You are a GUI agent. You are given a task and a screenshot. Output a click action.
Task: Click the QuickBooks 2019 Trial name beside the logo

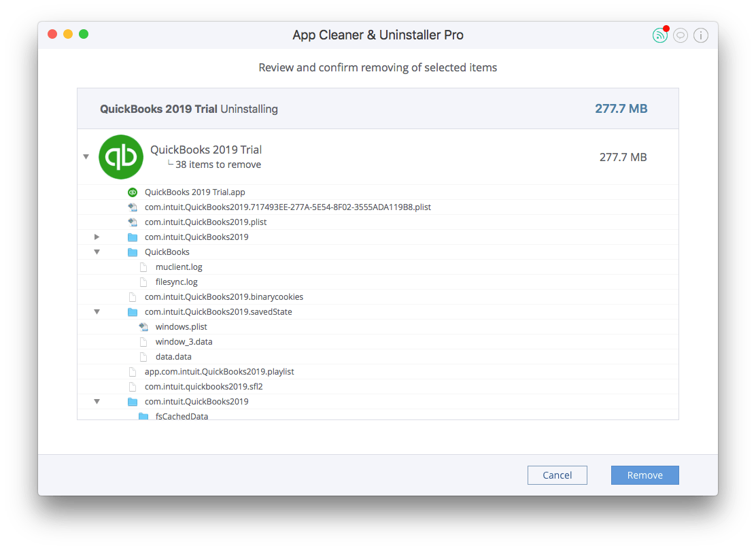[x=206, y=150]
